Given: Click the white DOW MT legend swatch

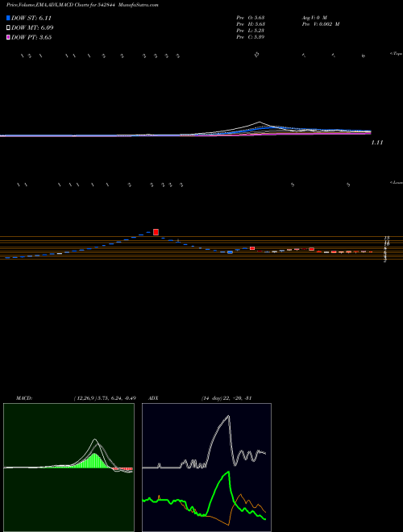Looking at the screenshot, I should pyautogui.click(x=9, y=28).
